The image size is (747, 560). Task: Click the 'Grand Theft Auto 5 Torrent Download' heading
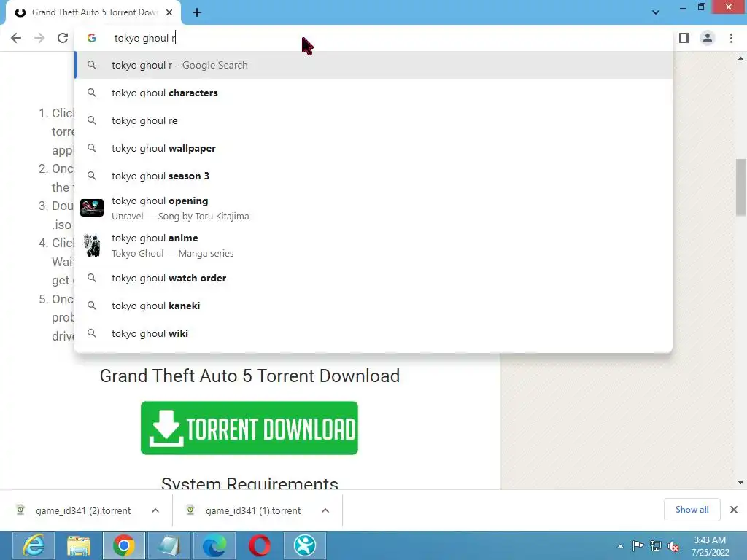coord(249,376)
